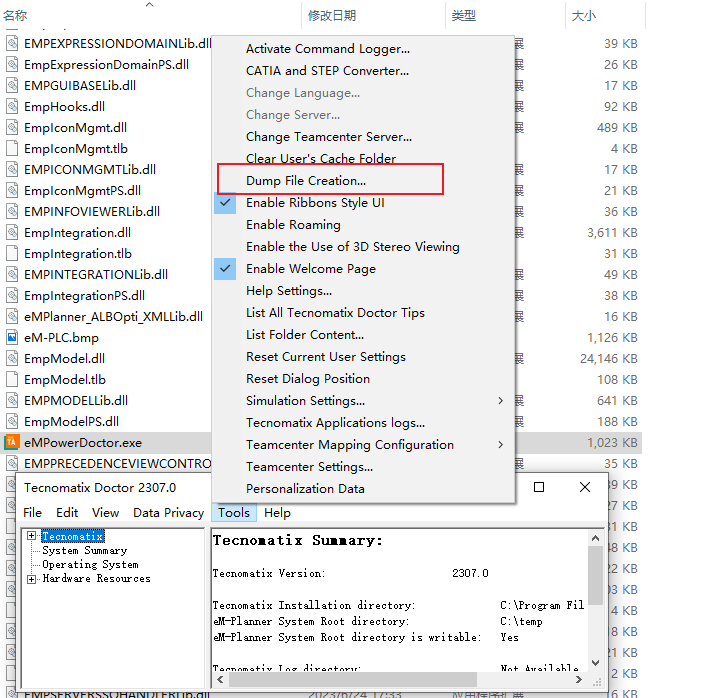Expand the Tecnomatix tree node

[31, 536]
